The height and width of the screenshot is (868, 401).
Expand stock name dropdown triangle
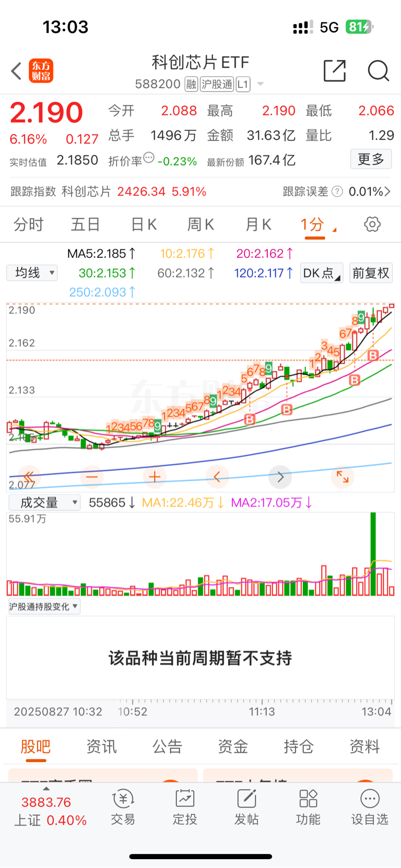[260, 84]
